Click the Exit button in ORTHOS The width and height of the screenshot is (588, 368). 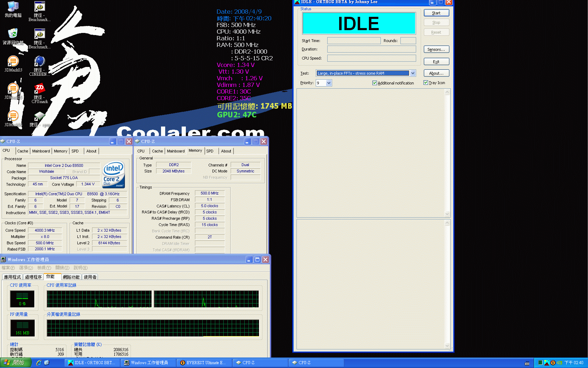click(436, 62)
